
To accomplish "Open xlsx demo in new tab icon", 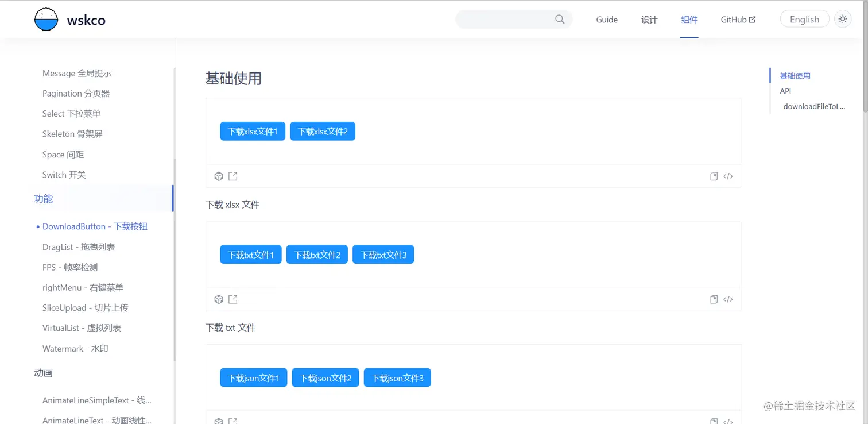I will [x=233, y=176].
